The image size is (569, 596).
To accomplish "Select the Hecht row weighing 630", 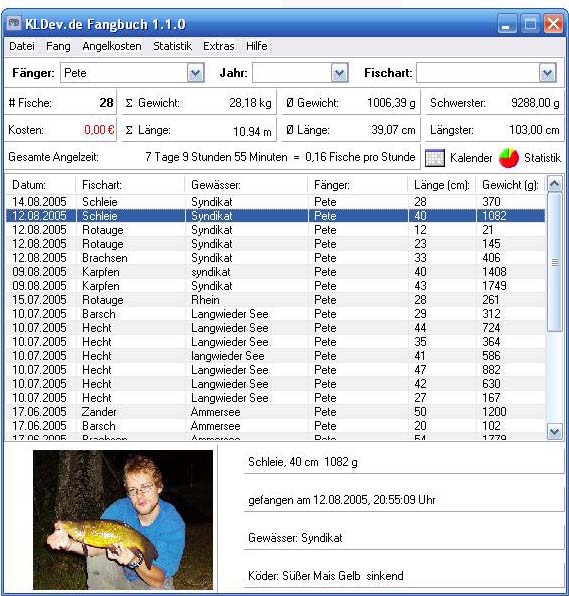I will tap(276, 384).
